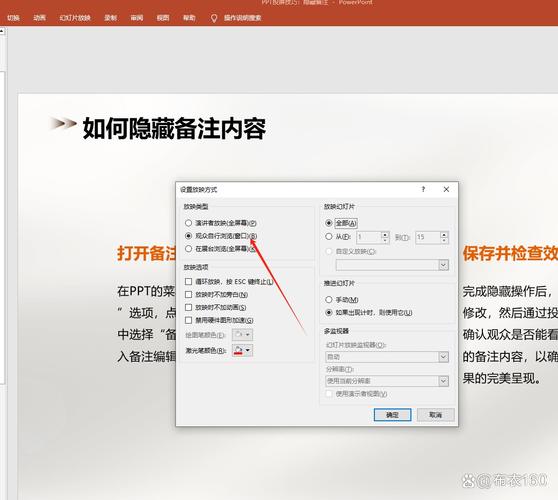The width and height of the screenshot is (558, 500).
Task: Open the 录制 (Record) ribbon tab
Action: click(x=111, y=18)
